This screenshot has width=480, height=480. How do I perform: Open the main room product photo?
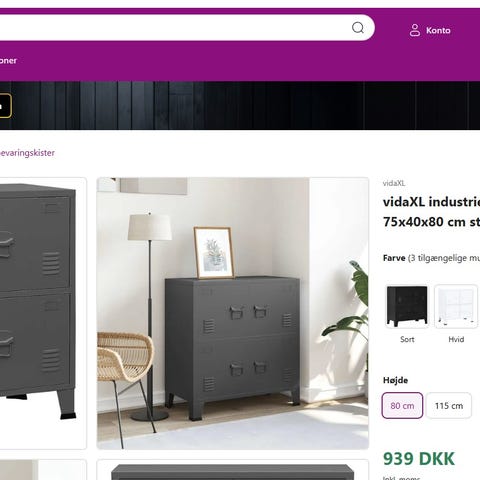point(233,313)
